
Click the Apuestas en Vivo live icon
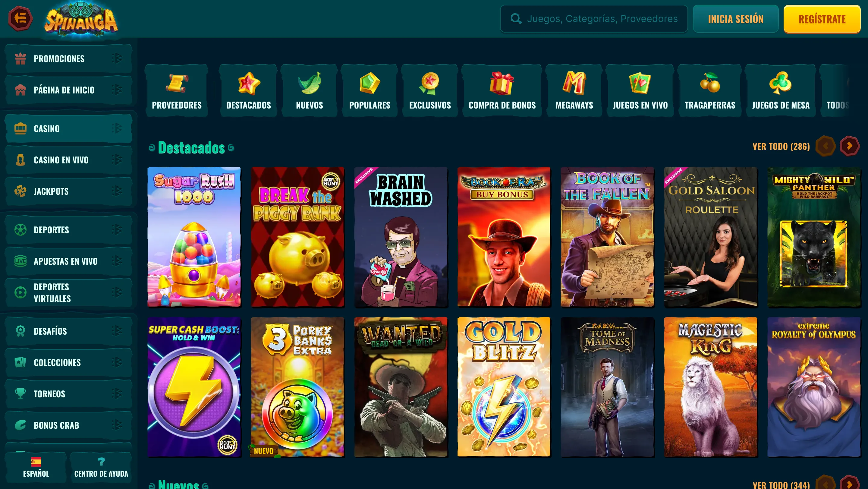point(20,261)
